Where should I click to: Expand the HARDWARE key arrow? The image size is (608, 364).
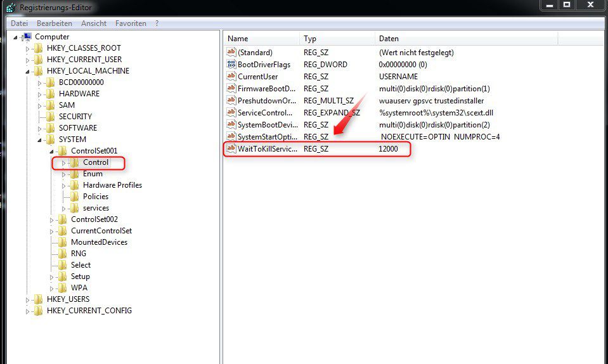pos(39,94)
